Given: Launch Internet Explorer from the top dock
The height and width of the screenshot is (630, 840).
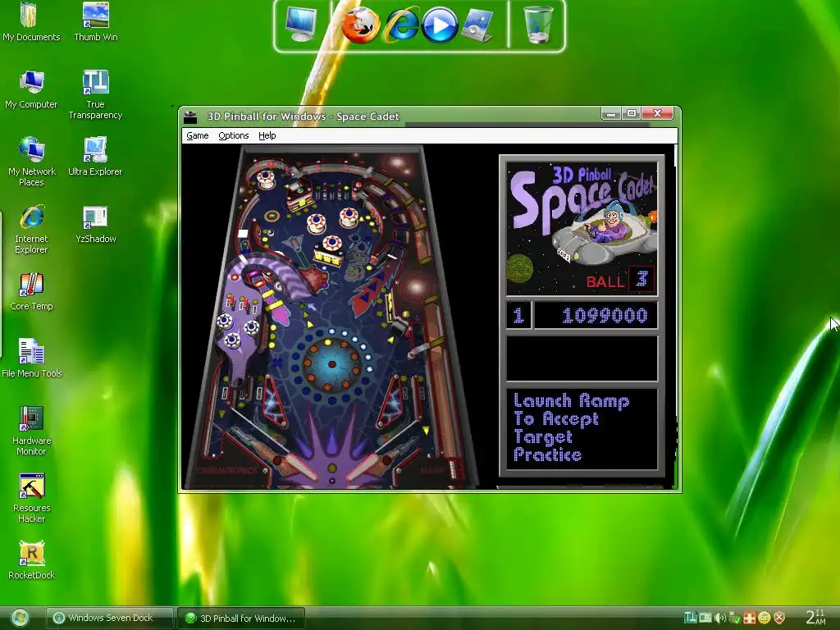Looking at the screenshot, I should 402,25.
